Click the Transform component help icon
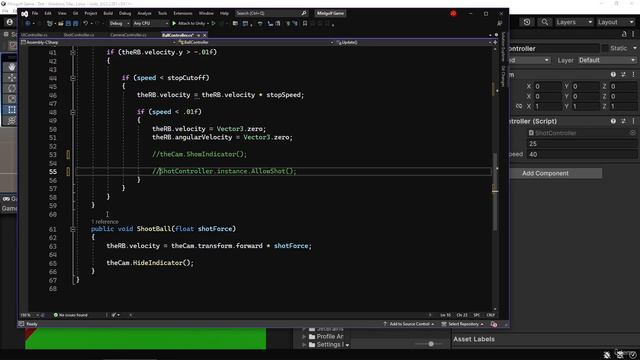 pyautogui.click(x=613, y=75)
